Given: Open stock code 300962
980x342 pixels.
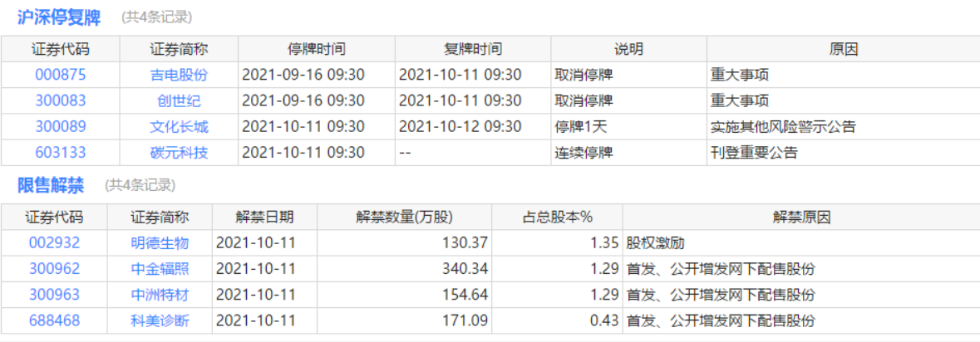Looking at the screenshot, I should point(54,269).
